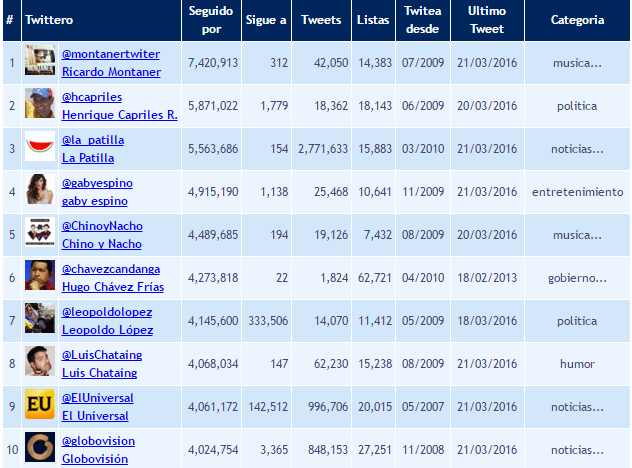
Task: Click the Listas column header
Action: pos(373,20)
